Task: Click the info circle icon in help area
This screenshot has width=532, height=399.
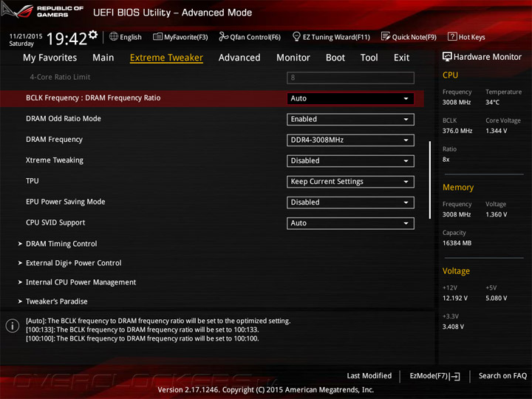Action: 13,326
